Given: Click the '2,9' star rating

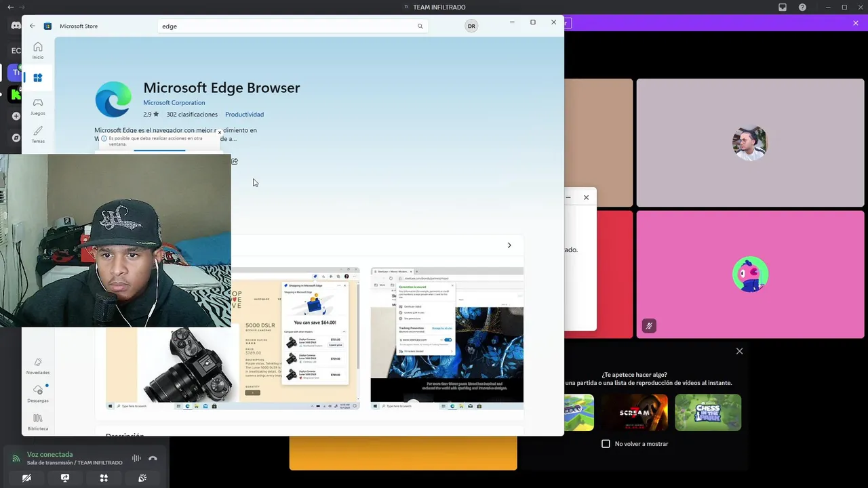Looking at the screenshot, I should pos(151,115).
